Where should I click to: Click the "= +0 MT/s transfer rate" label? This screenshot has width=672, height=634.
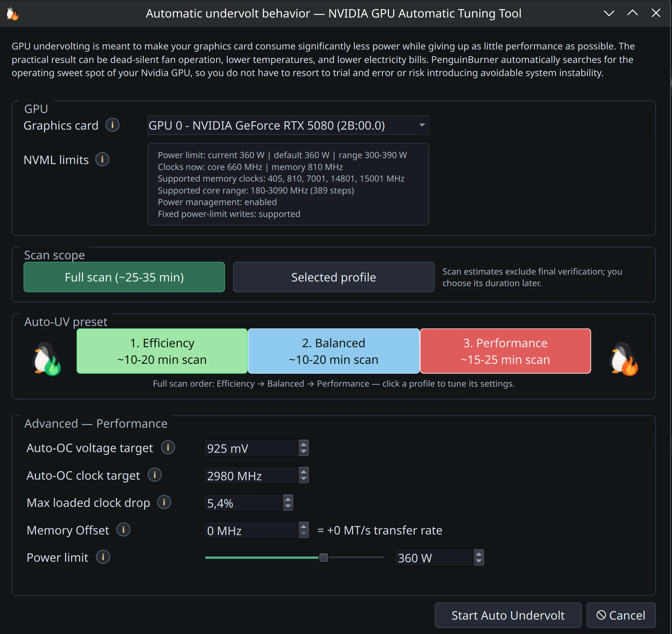coord(379,530)
